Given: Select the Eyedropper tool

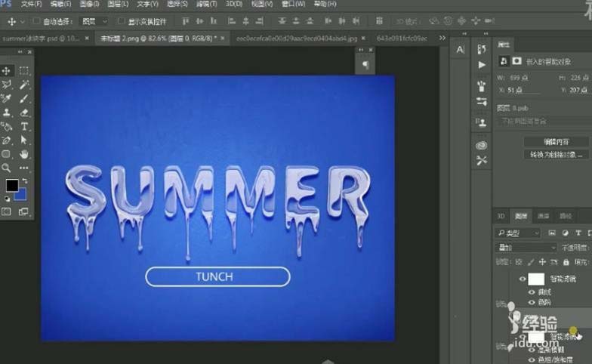Looking at the screenshot, I should click(x=6, y=98).
